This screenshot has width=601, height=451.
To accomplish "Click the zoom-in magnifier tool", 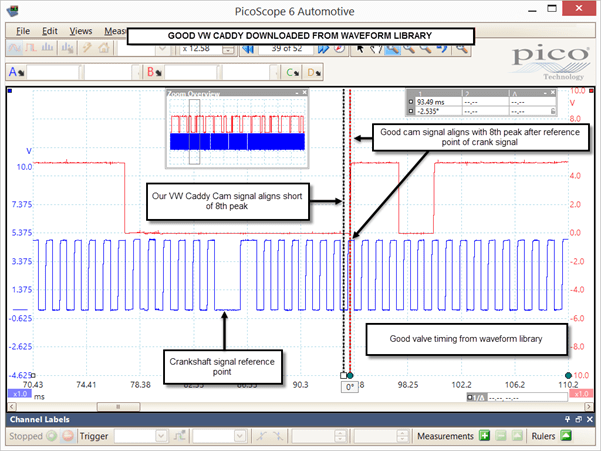I will [409, 49].
